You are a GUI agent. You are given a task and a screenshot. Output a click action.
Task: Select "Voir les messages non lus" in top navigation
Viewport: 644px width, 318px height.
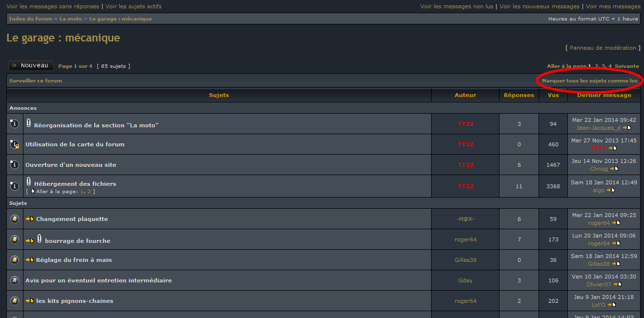click(457, 6)
